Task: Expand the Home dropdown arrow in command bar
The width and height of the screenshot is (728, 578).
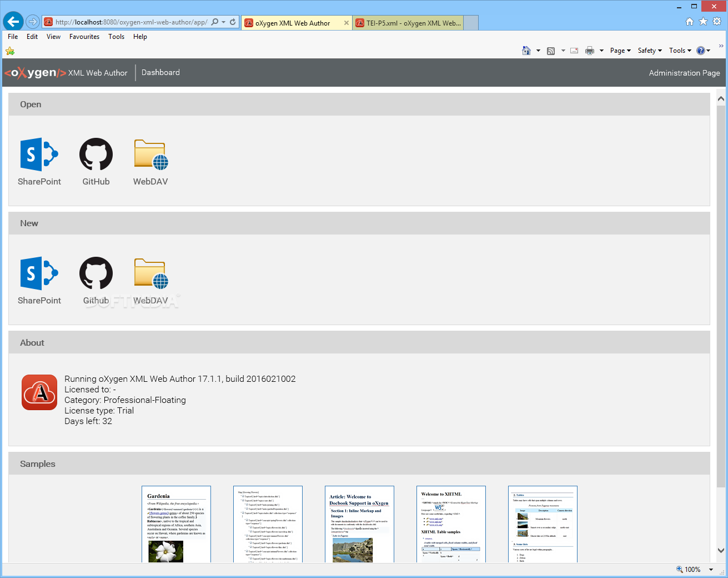Action: [538, 51]
